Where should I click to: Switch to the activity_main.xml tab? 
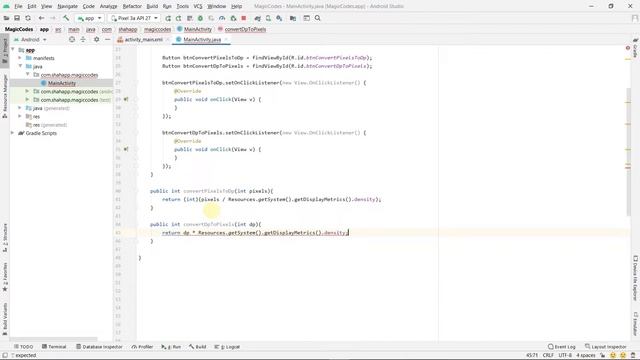pos(143,40)
